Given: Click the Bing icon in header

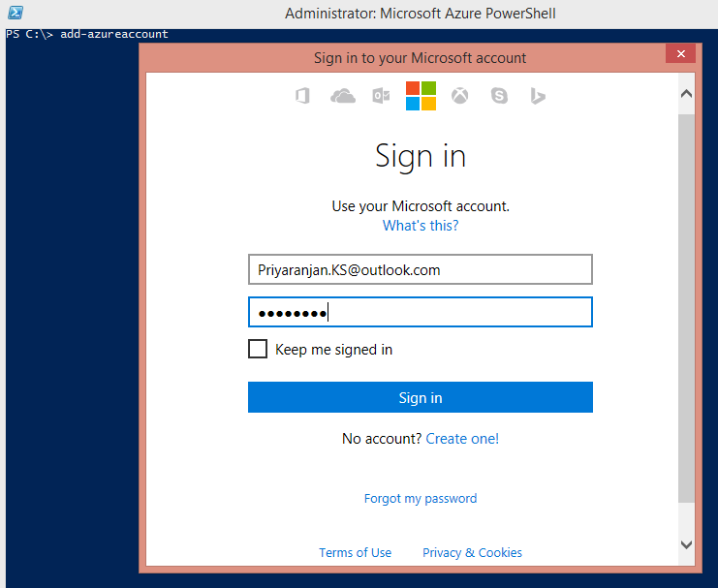Looking at the screenshot, I should point(538,96).
